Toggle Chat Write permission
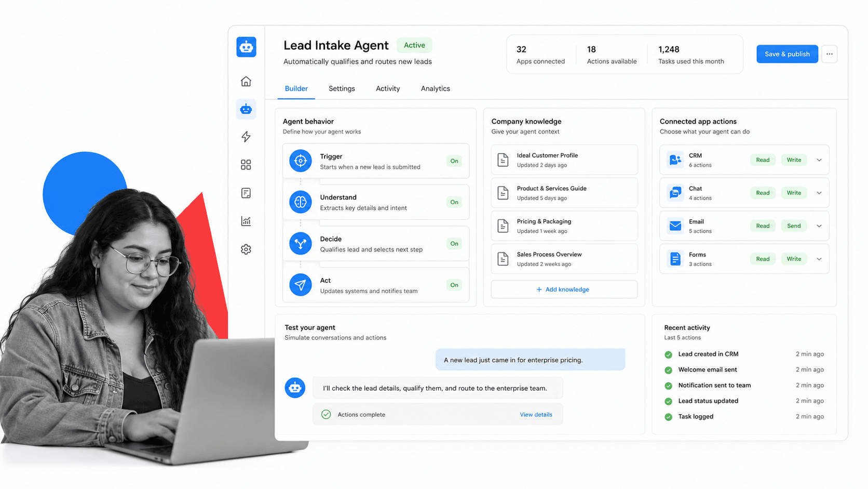 pyautogui.click(x=794, y=193)
